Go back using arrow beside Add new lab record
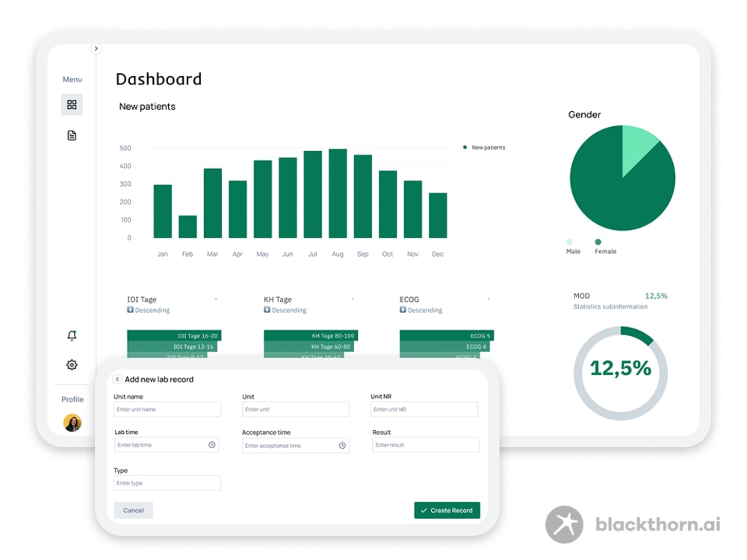Viewport: 747px width, 560px height. click(117, 379)
